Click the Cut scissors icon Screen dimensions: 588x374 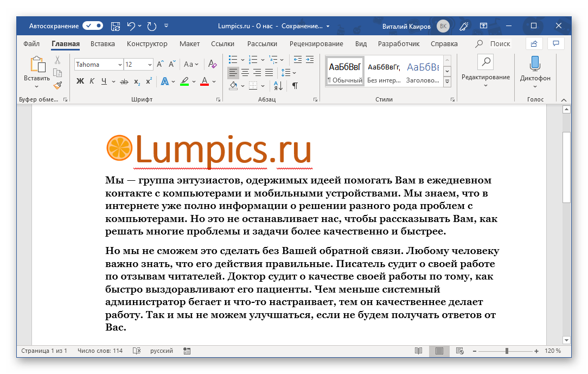pyautogui.click(x=57, y=60)
